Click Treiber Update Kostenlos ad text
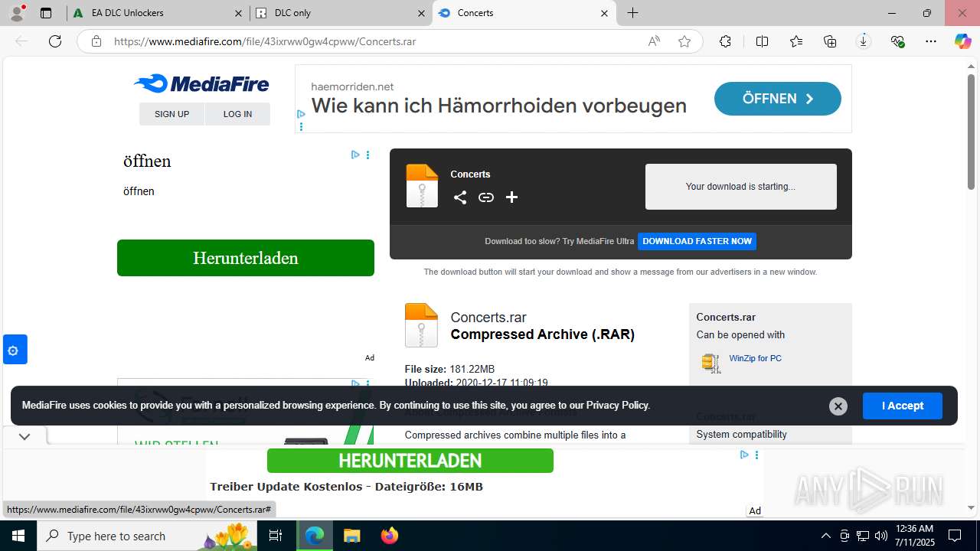The height and width of the screenshot is (551, 980). (x=346, y=487)
